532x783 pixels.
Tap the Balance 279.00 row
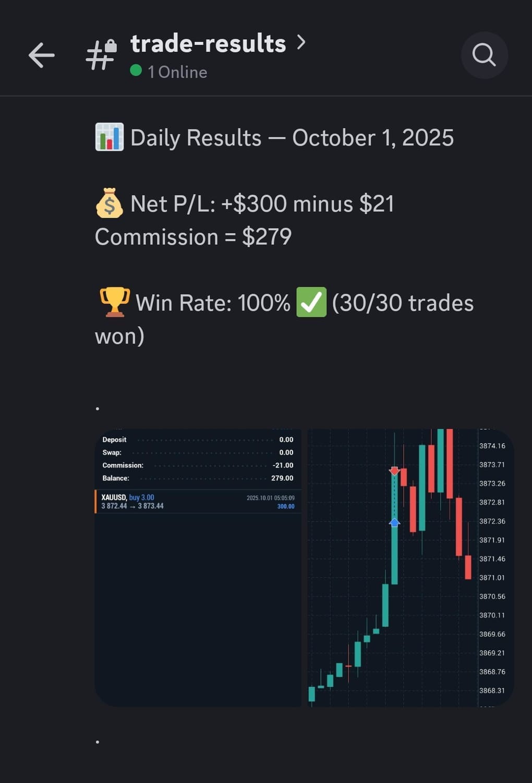tap(198, 478)
